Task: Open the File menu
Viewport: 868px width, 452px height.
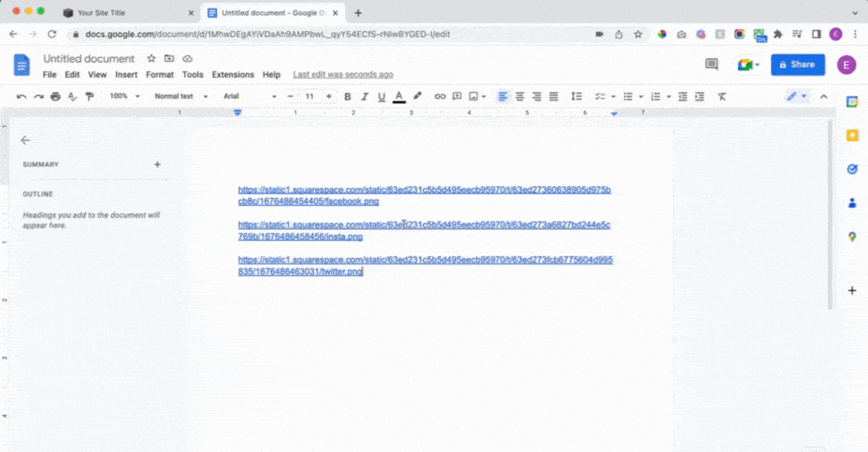Action: click(x=49, y=75)
